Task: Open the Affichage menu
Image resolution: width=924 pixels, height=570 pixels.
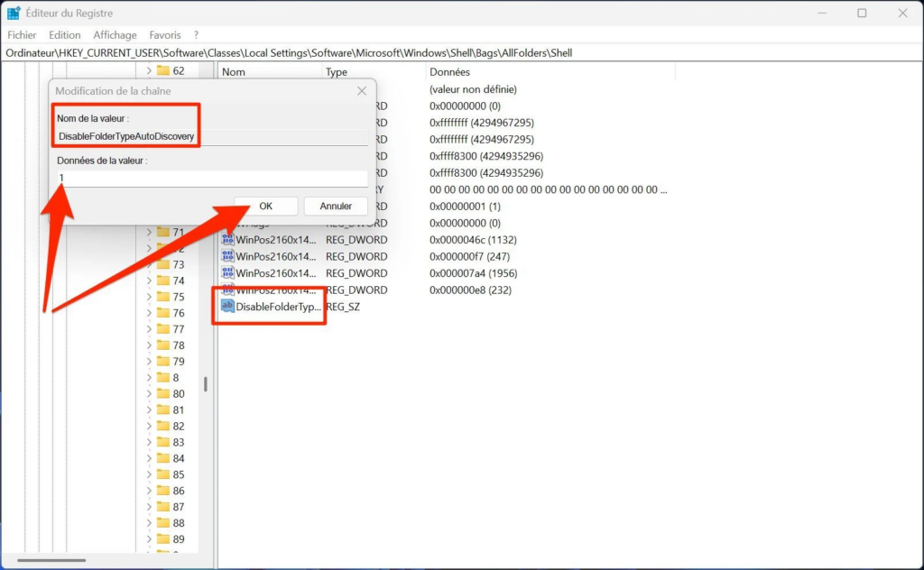Action: click(x=115, y=35)
